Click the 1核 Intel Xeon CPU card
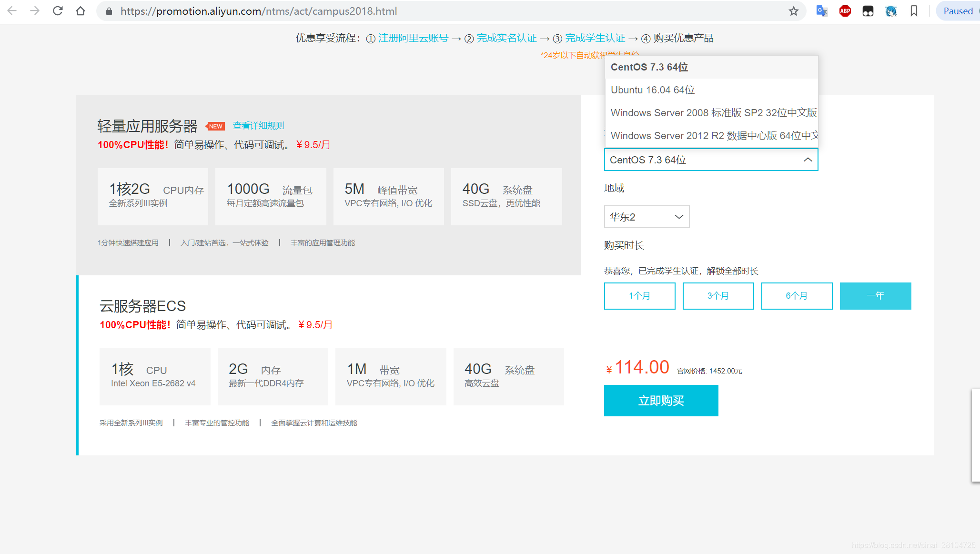 point(155,376)
